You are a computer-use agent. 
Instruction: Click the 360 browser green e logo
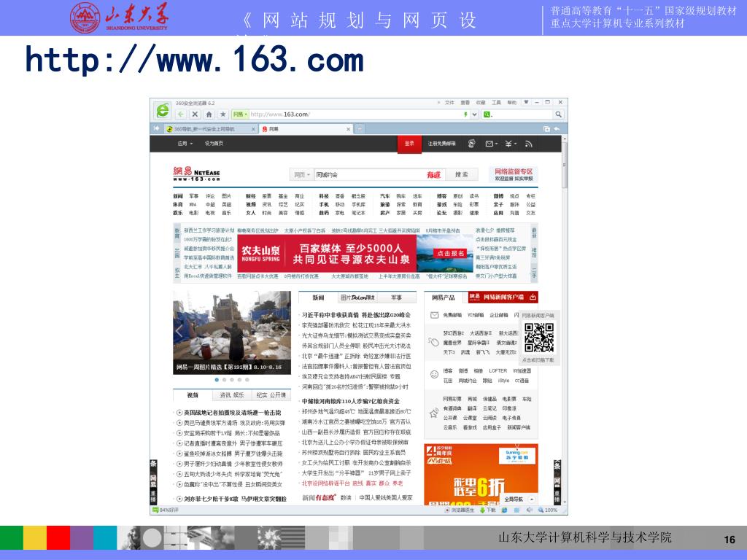pyautogui.click(x=163, y=111)
